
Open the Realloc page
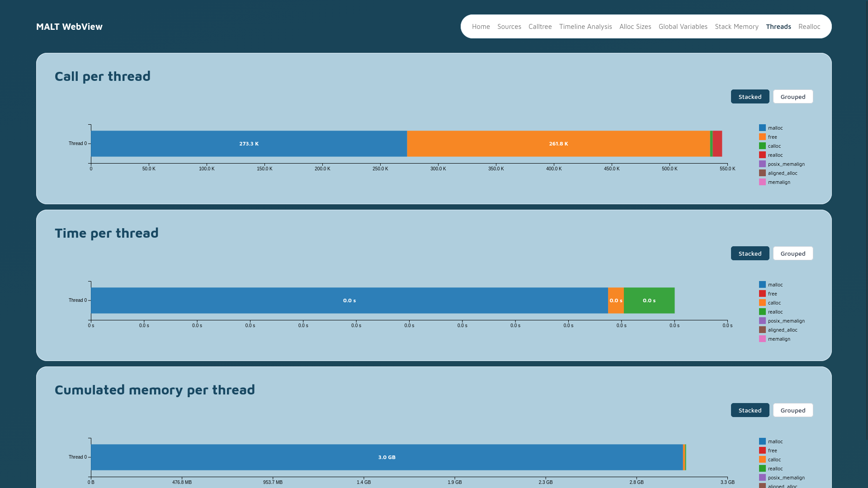click(x=809, y=27)
